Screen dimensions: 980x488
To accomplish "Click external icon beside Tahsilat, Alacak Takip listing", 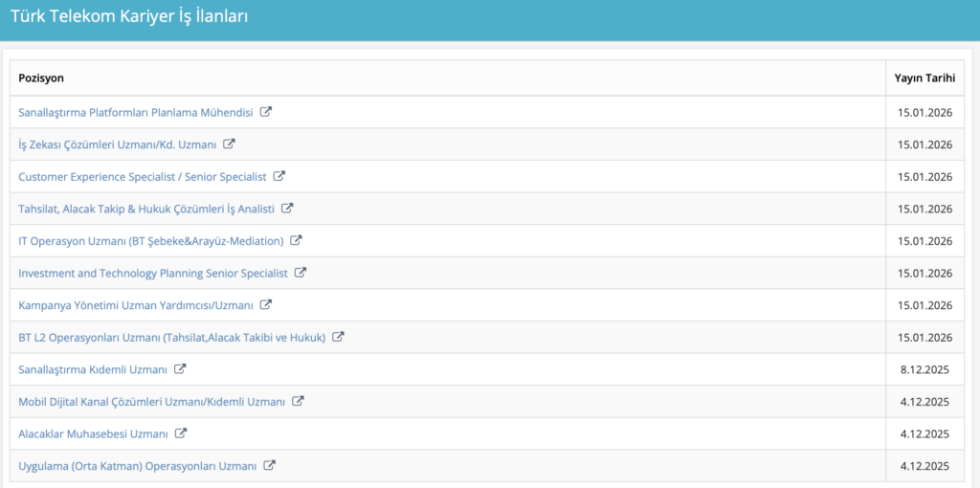I will pos(287,209).
